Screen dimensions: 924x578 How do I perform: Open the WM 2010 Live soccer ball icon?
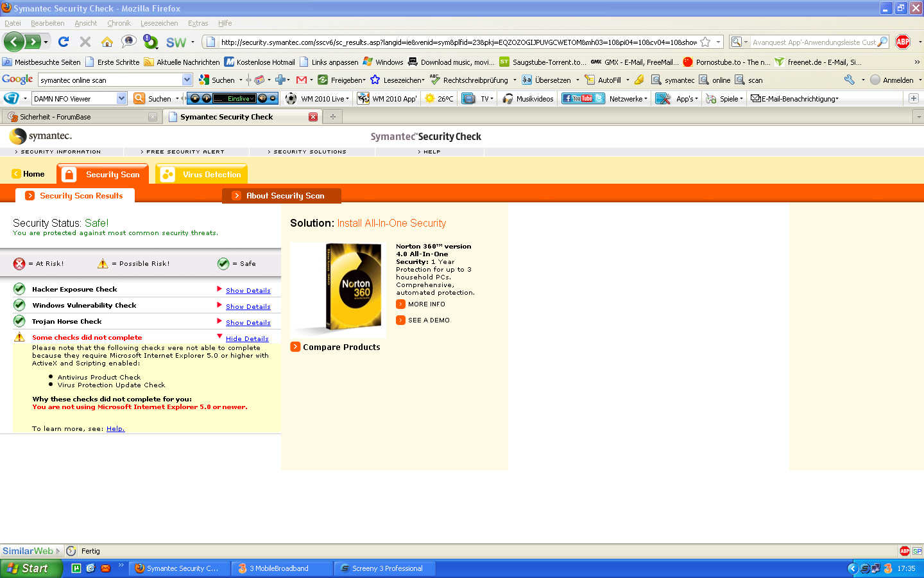coord(291,98)
